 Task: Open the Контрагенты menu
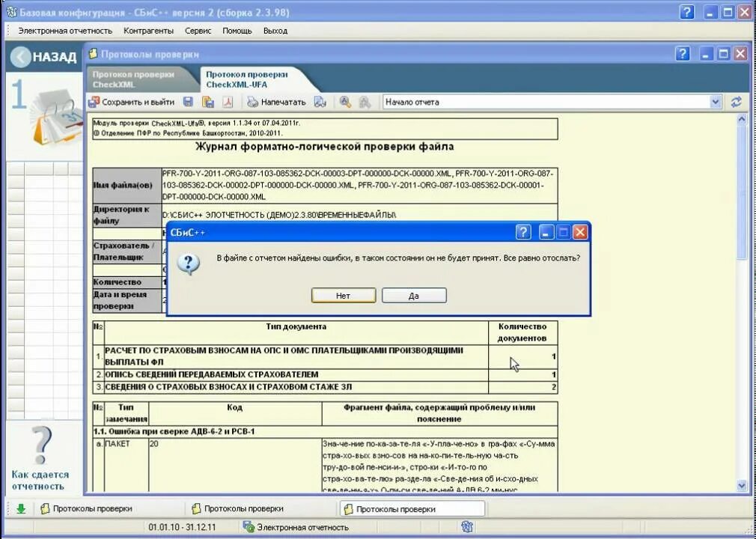pos(148,31)
